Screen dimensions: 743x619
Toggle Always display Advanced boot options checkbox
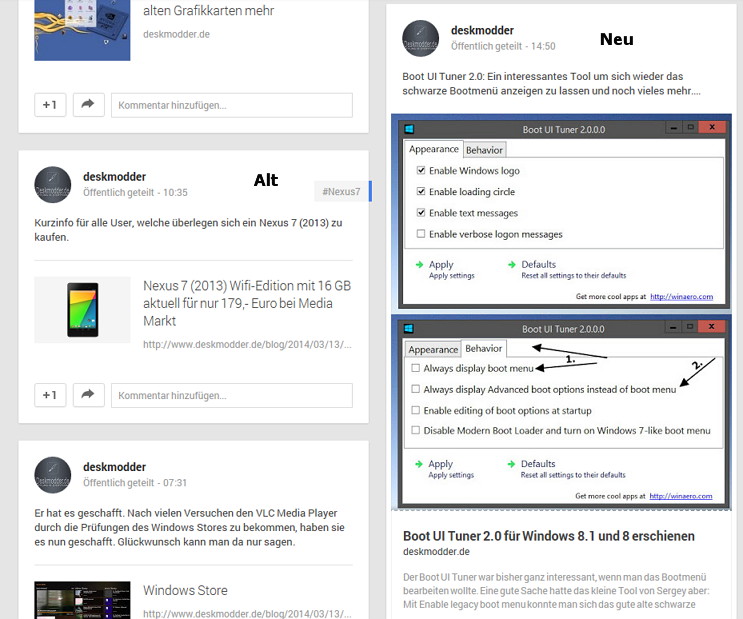point(416,389)
